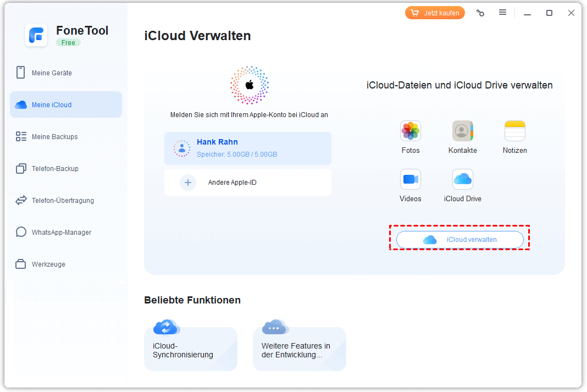Viewport: 587px width, 392px height.
Task: Click the plus icon for another Apple-ID
Action: pyautogui.click(x=188, y=183)
